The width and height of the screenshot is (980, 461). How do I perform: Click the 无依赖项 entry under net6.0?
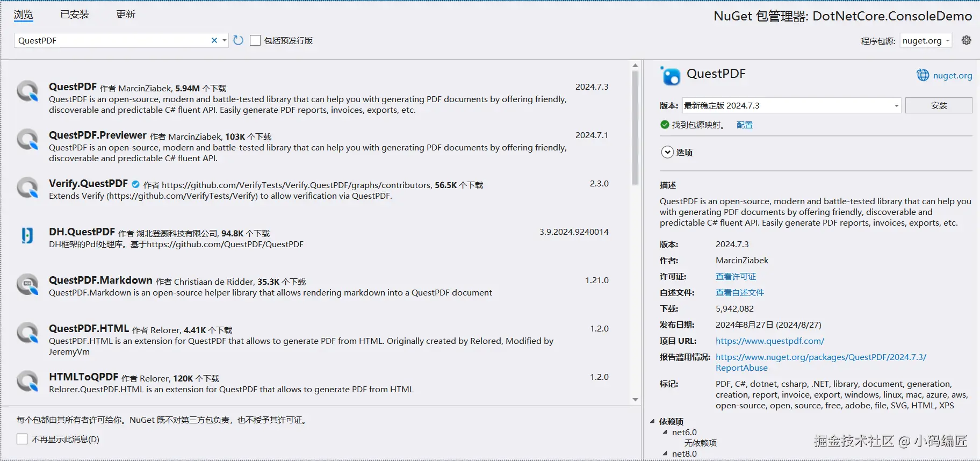(701, 443)
